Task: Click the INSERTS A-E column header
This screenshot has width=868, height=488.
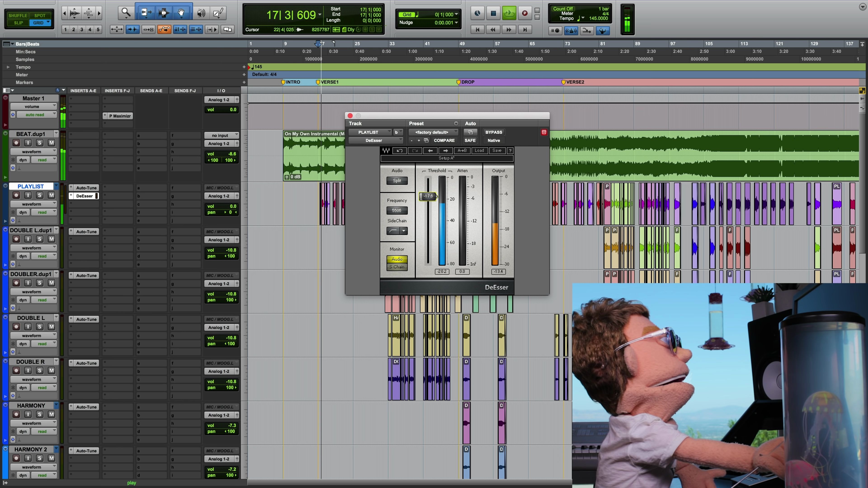Action: click(x=83, y=91)
